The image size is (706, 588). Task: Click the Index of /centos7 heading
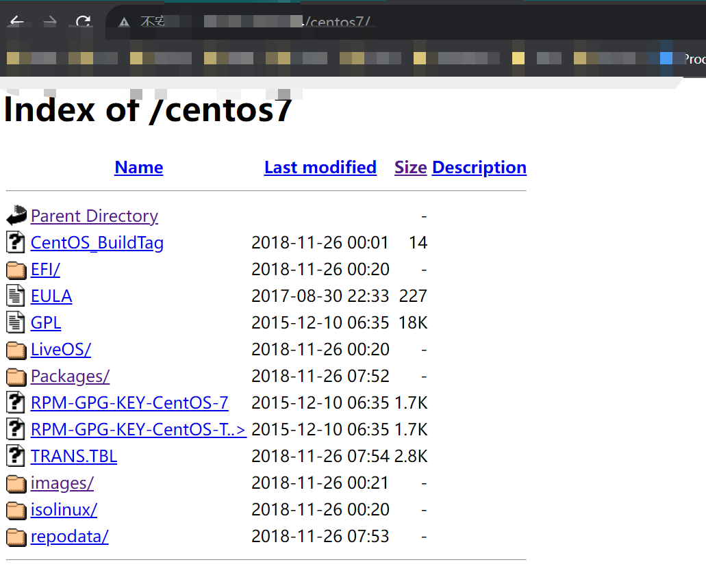[x=148, y=110]
